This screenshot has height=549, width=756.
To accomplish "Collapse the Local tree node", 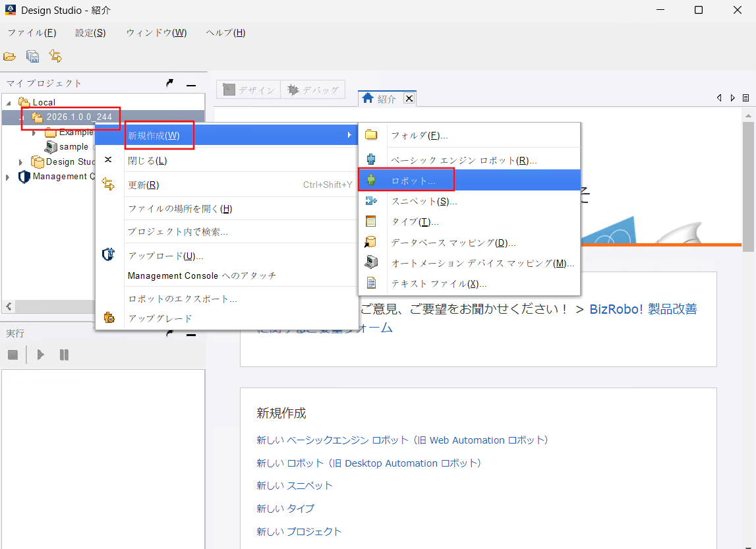I will click(x=9, y=103).
